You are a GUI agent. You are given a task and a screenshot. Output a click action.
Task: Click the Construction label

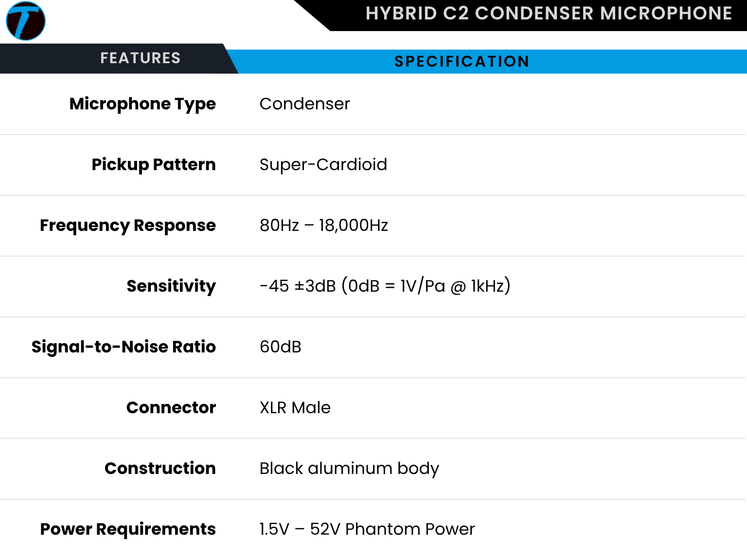pos(160,469)
